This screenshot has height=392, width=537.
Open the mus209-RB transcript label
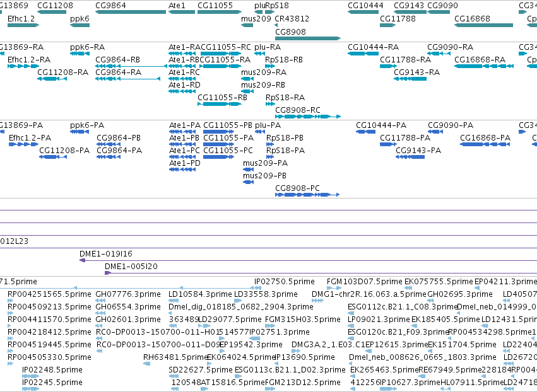pyautogui.click(x=263, y=85)
